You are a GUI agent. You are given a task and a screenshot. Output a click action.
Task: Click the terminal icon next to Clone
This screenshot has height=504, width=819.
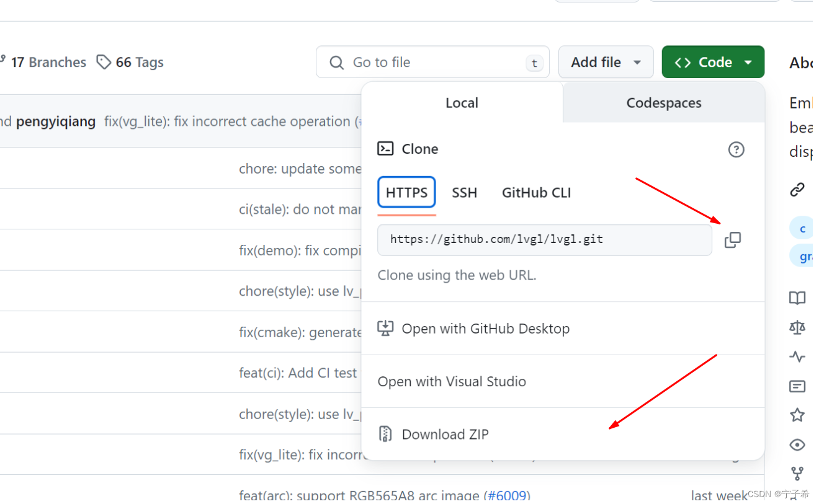[385, 149]
